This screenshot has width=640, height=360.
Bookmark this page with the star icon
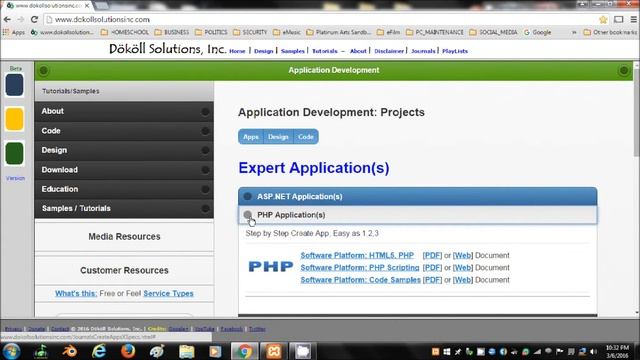[x=603, y=20]
